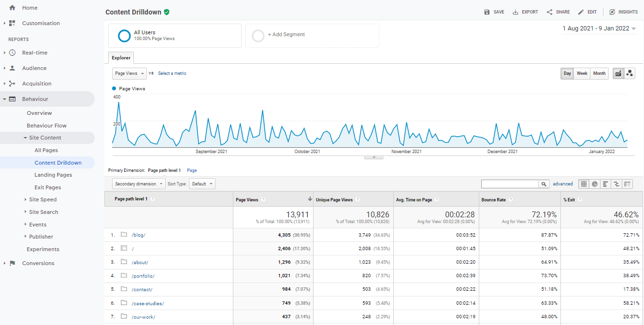The width and height of the screenshot is (644, 325).
Task: Click the table search magnifier icon
Action: 544,184
